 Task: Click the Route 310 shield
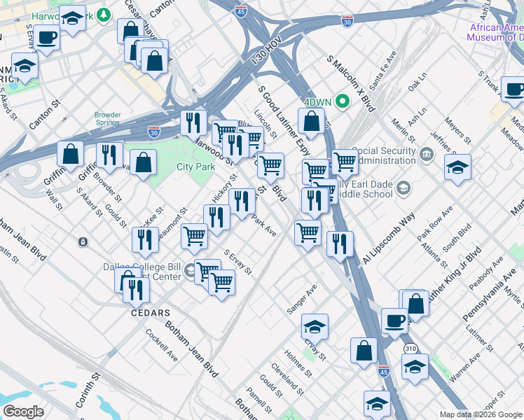411,349
